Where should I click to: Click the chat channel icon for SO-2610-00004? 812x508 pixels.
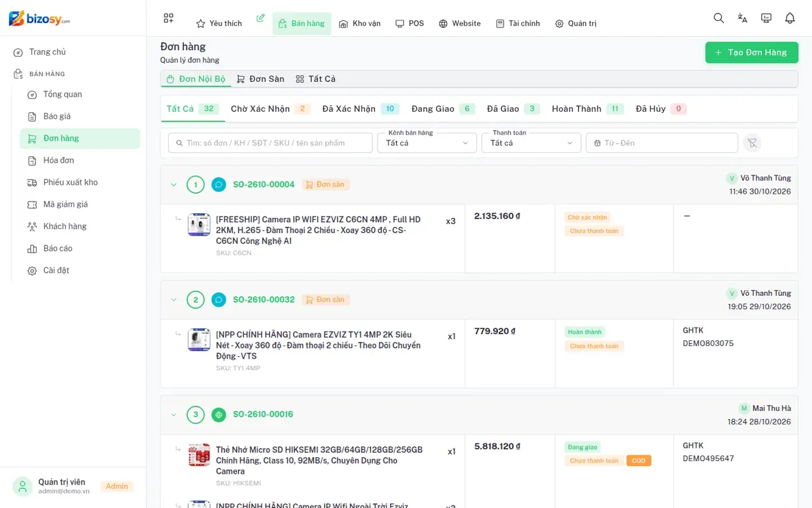(218, 185)
